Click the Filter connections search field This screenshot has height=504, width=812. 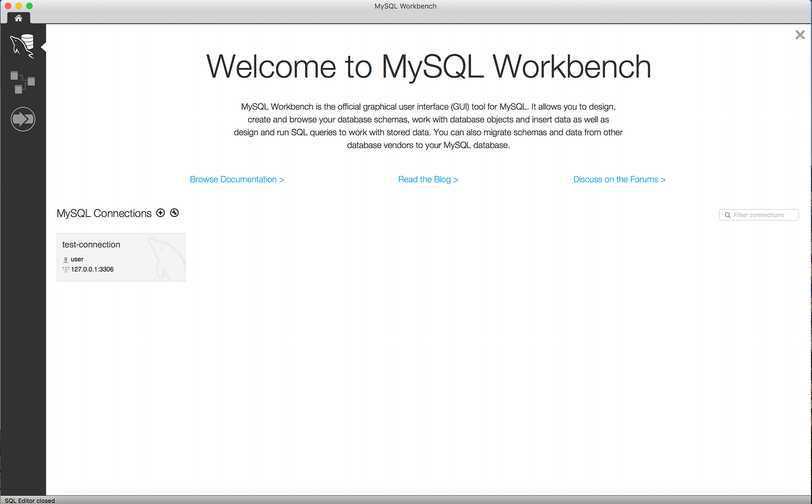click(x=759, y=215)
